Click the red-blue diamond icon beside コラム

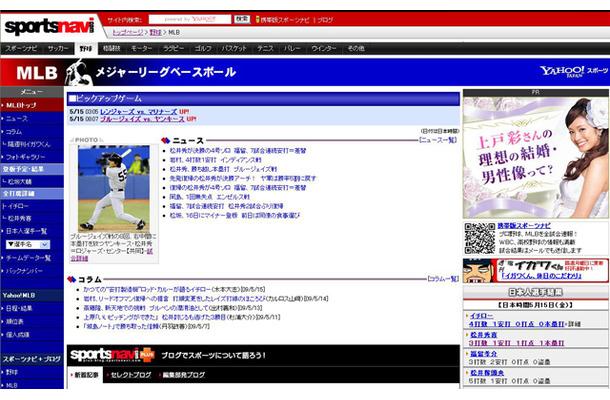point(71,279)
